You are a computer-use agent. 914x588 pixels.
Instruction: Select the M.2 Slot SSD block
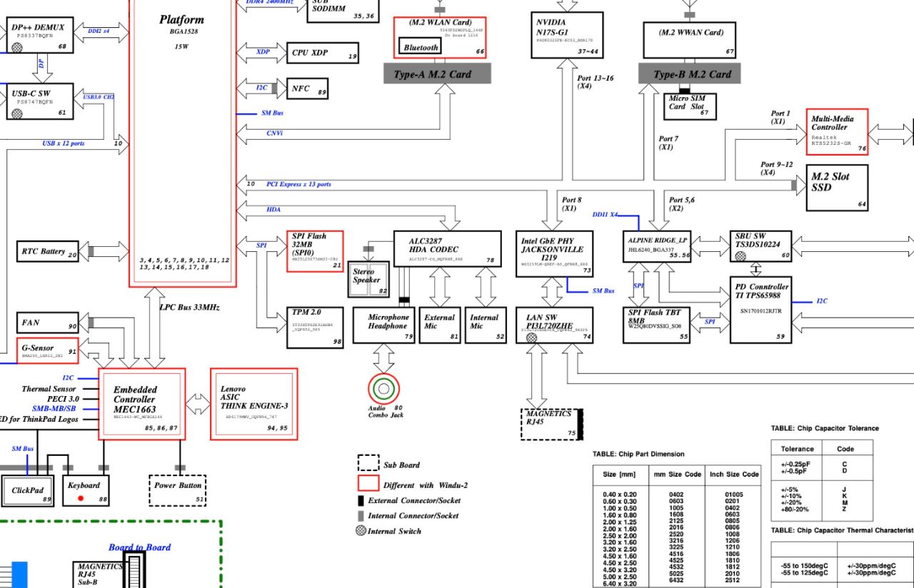pyautogui.click(x=838, y=188)
